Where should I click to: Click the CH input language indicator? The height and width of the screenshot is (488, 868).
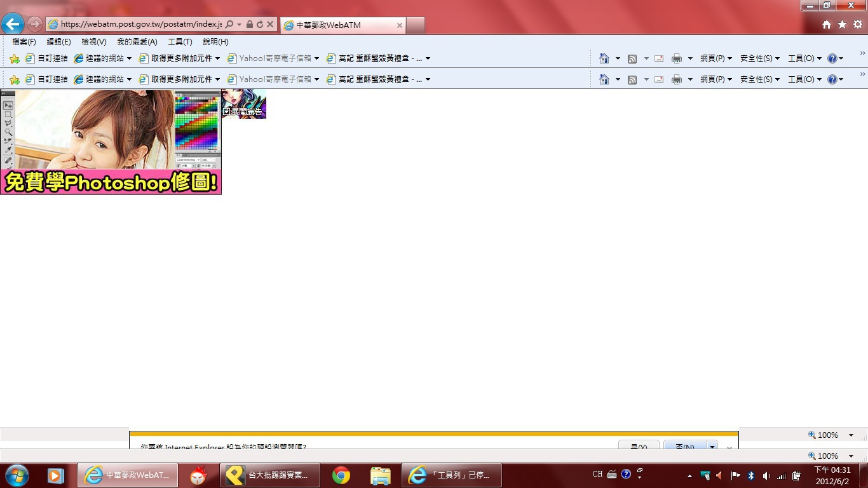(x=597, y=474)
